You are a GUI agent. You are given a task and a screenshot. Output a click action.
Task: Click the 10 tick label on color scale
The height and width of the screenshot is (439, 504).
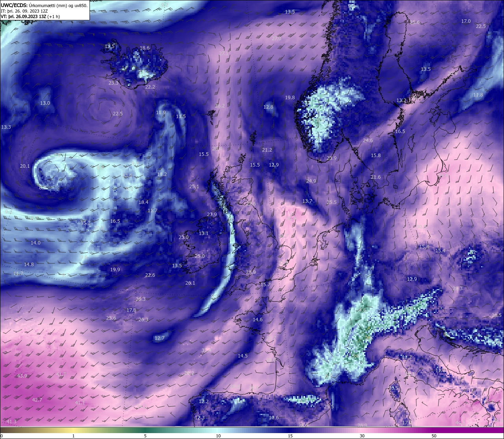tap(218, 436)
